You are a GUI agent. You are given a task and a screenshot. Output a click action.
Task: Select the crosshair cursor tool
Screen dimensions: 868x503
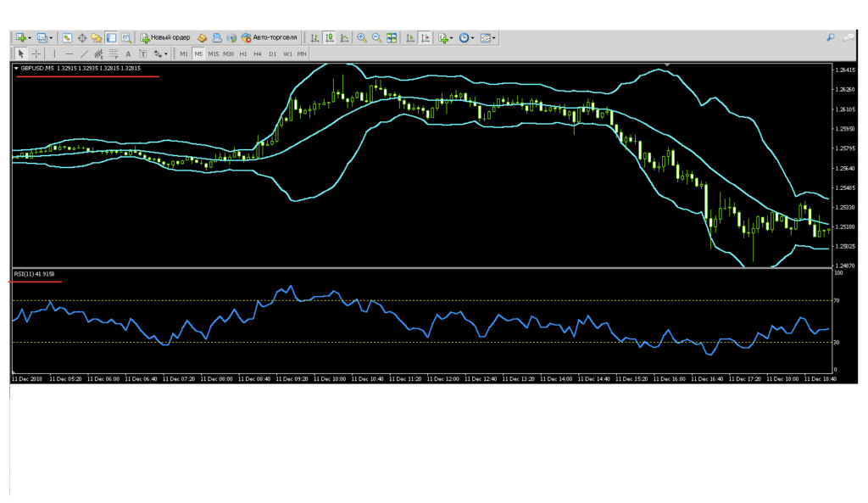(36, 53)
